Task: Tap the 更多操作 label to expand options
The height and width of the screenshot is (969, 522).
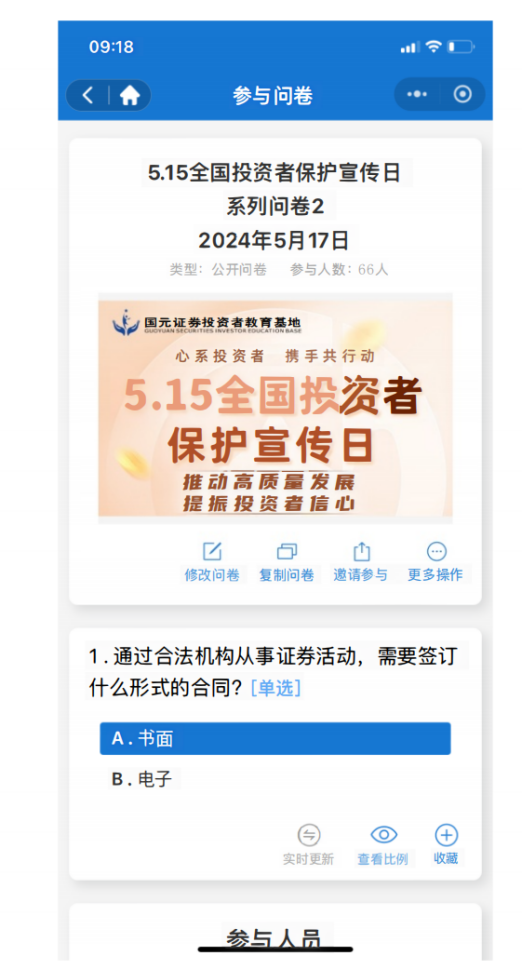Action: (435, 575)
